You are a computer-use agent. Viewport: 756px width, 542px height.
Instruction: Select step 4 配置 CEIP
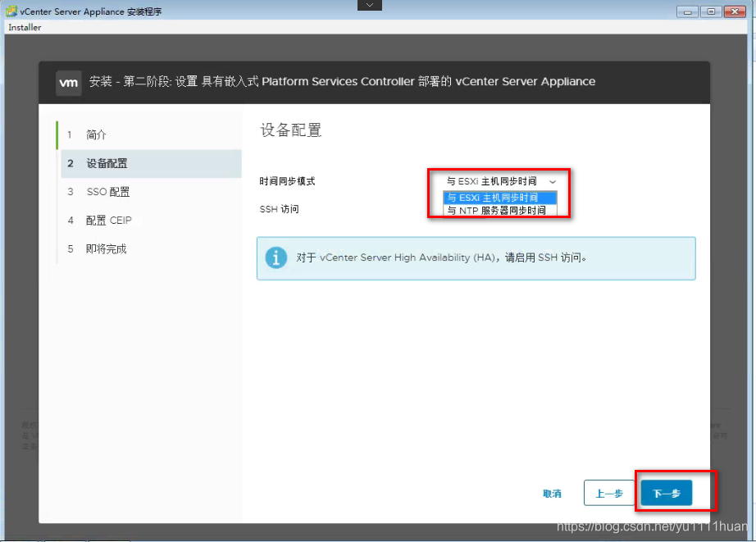152,221
